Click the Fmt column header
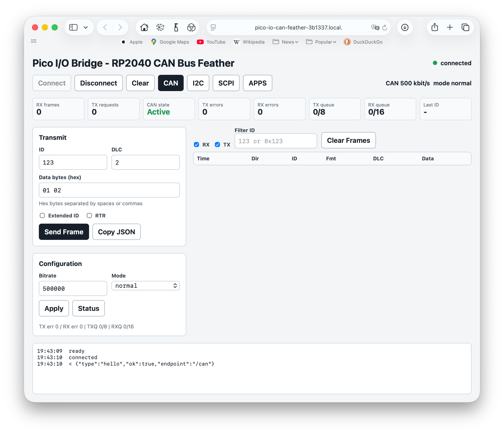Viewport: 504px width, 434px height. 331,159
